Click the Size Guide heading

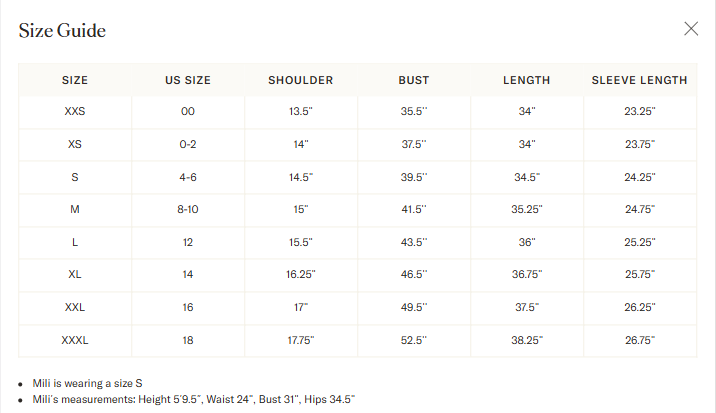pyautogui.click(x=62, y=31)
